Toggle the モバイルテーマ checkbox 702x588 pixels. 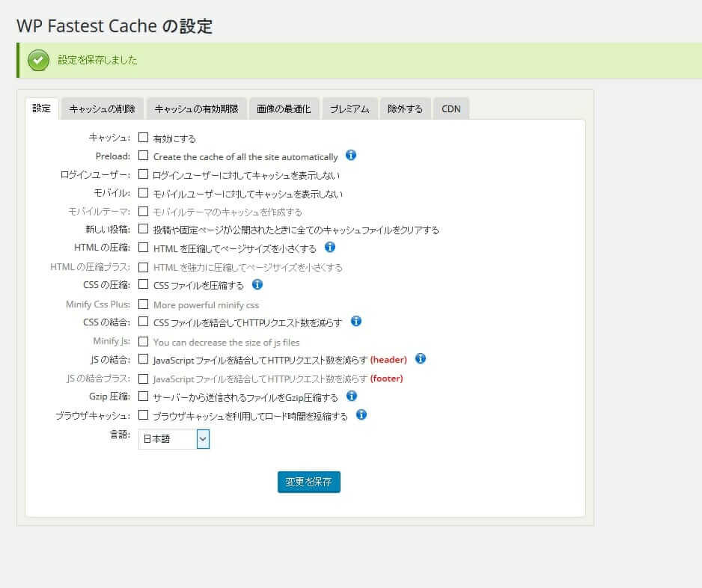coord(143,211)
